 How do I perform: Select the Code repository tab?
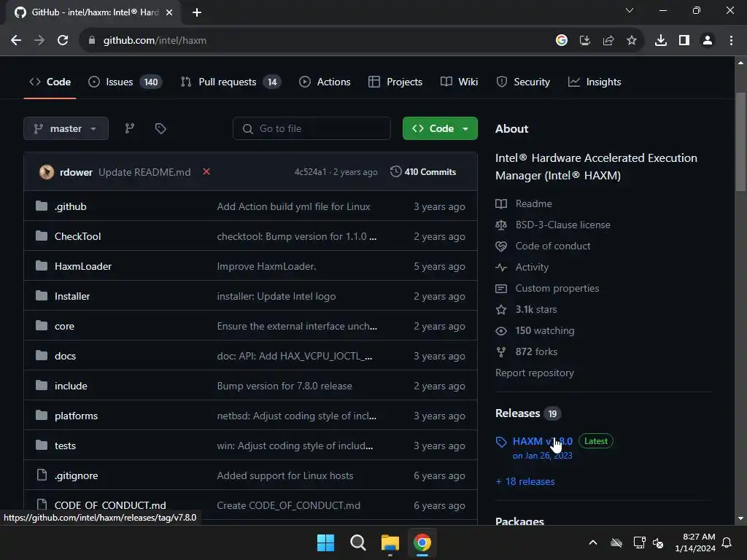tap(50, 82)
